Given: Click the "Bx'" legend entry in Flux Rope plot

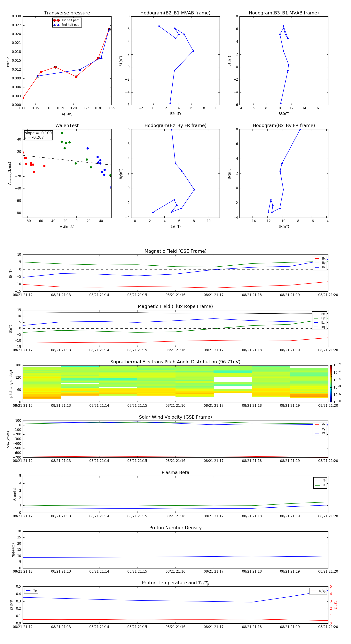Looking at the screenshot, I should point(320,314).
